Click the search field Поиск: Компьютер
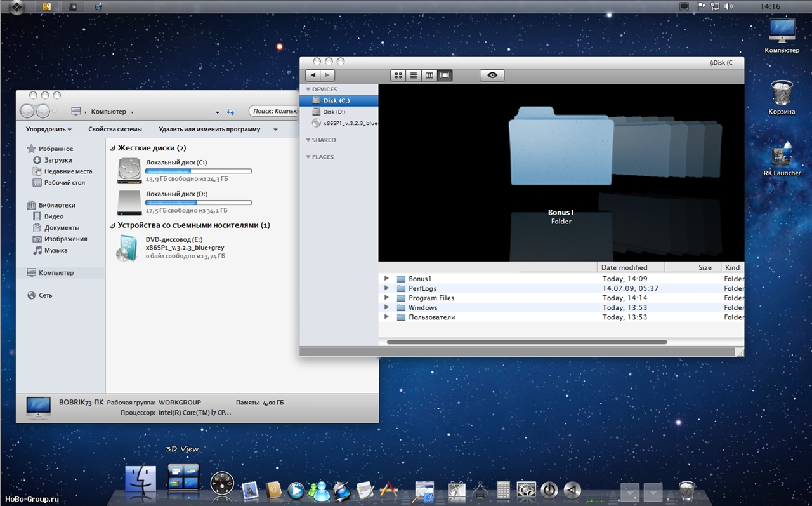Screen dimensions: 812x506 point(274,111)
